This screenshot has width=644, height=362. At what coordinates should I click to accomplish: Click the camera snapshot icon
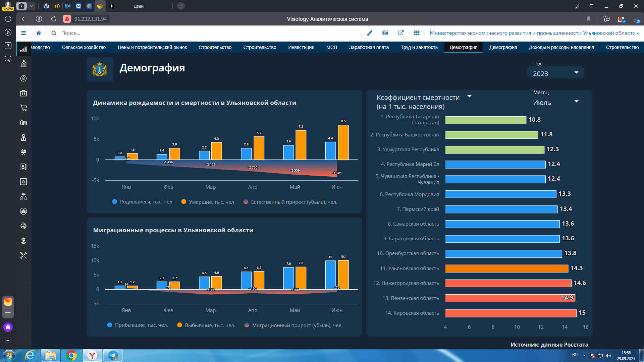pyautogui.click(x=385, y=33)
